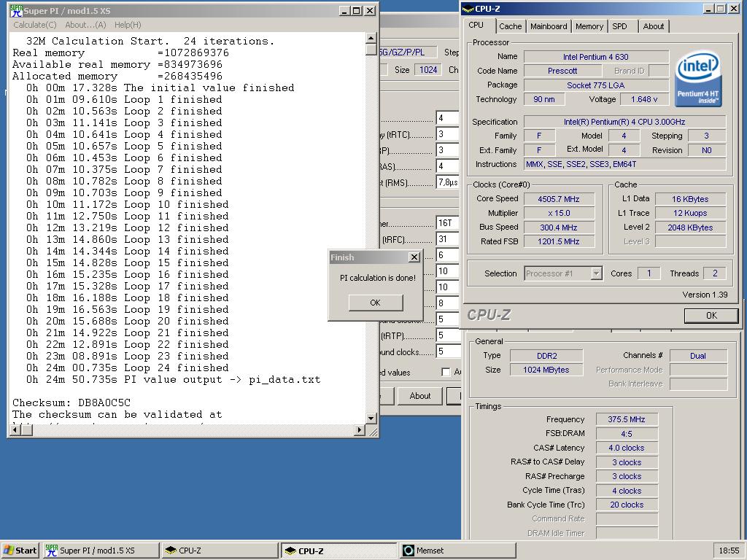This screenshot has width=747, height=560.
Task: Click Windows Start flag icon
Action: pyautogui.click(x=9, y=551)
